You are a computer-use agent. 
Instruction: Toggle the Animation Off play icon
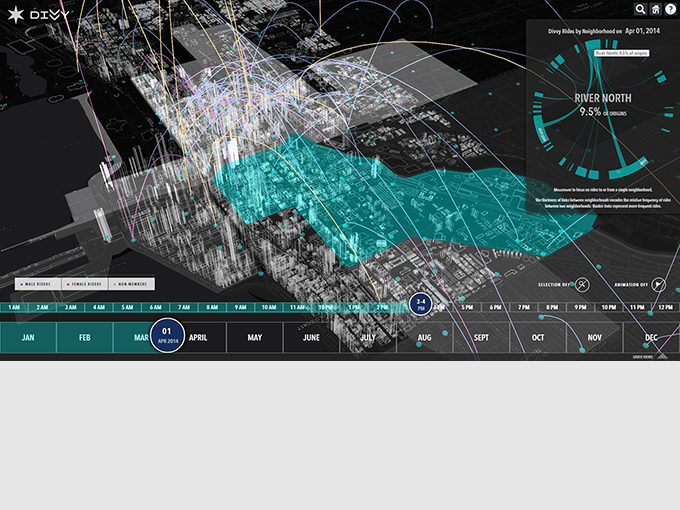658,284
